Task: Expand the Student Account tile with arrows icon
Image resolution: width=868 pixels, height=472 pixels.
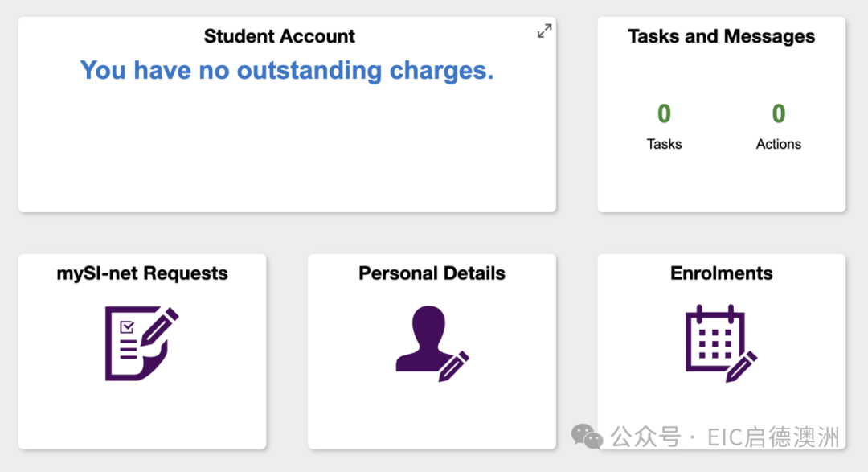Action: (544, 31)
